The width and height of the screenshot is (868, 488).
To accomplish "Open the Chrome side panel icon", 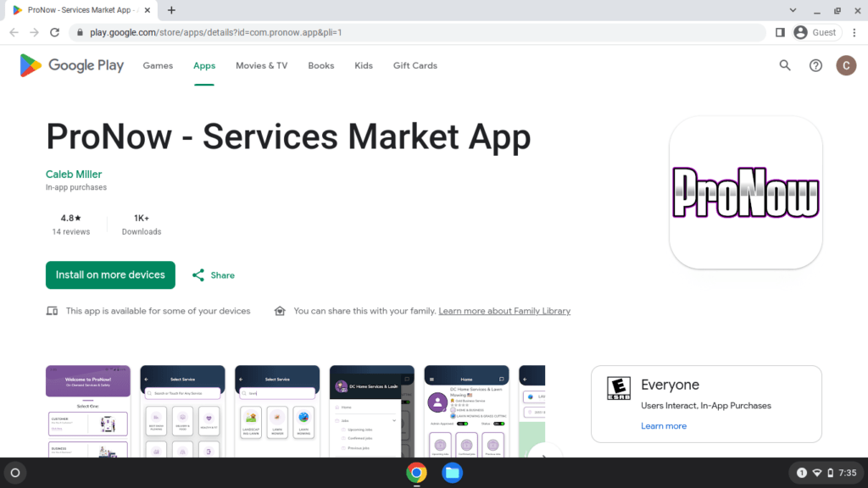I will tap(780, 33).
